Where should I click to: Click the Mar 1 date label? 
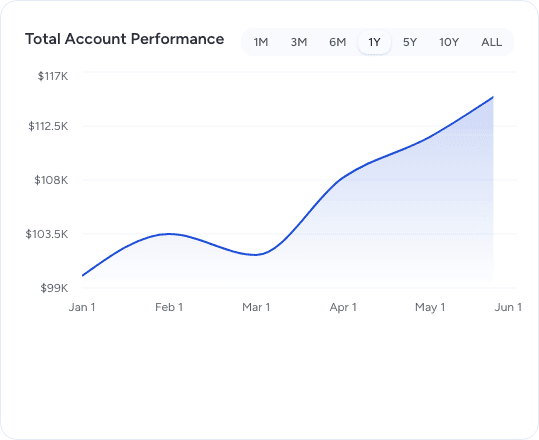click(256, 307)
